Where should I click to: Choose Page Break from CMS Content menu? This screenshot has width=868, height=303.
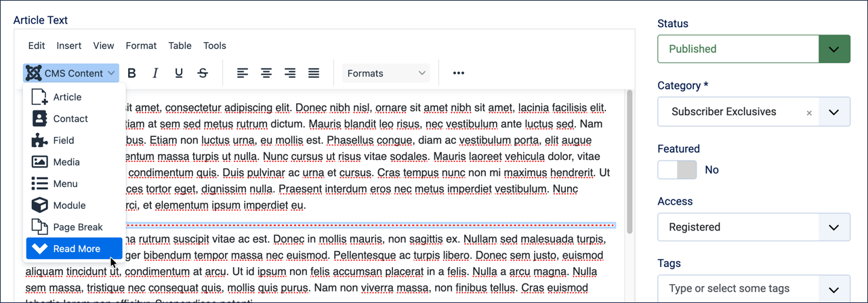[75, 227]
